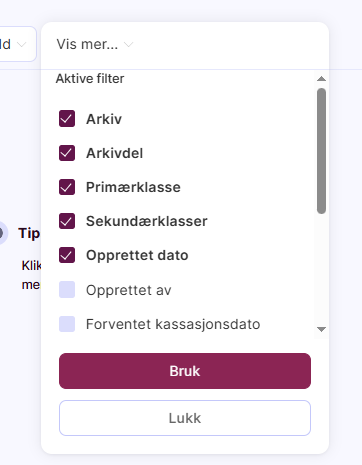Click the scrollbar down arrow
Screen dimensions: 362x465
tap(321, 329)
